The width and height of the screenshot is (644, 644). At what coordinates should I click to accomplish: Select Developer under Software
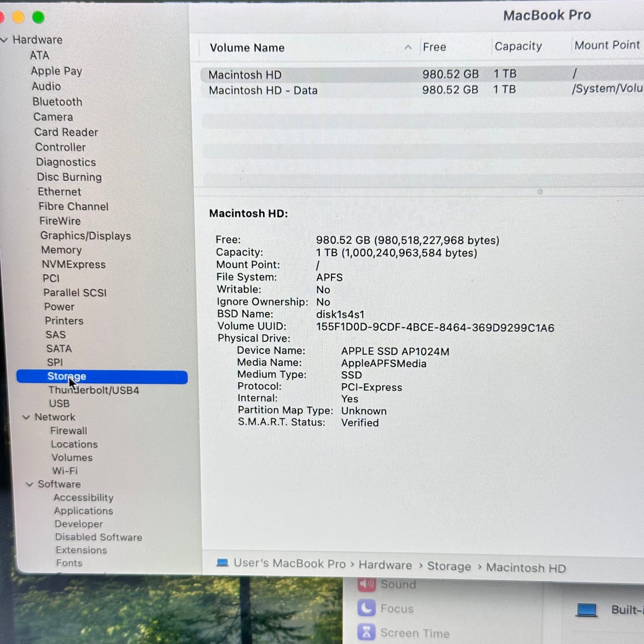(79, 524)
